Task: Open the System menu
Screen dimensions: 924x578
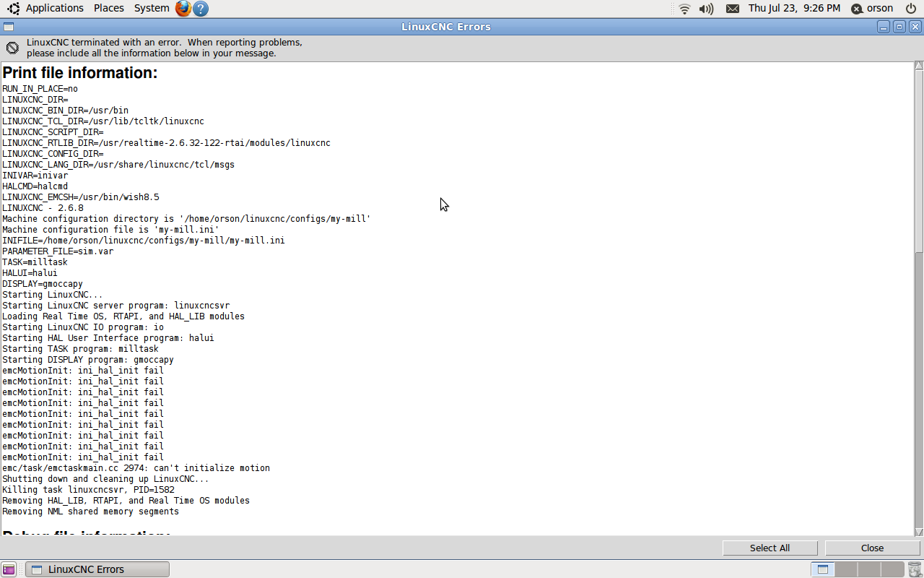Action: pos(152,8)
